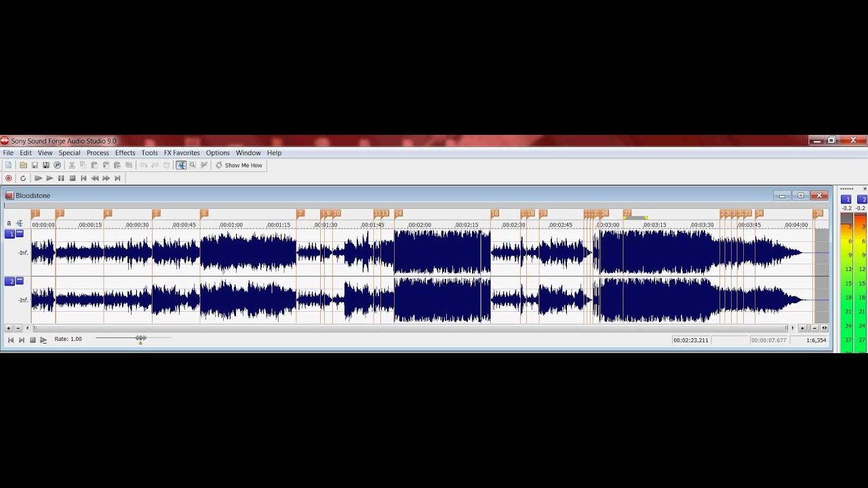
Task: Click Stop in the transport toolbar
Action: coord(72,178)
